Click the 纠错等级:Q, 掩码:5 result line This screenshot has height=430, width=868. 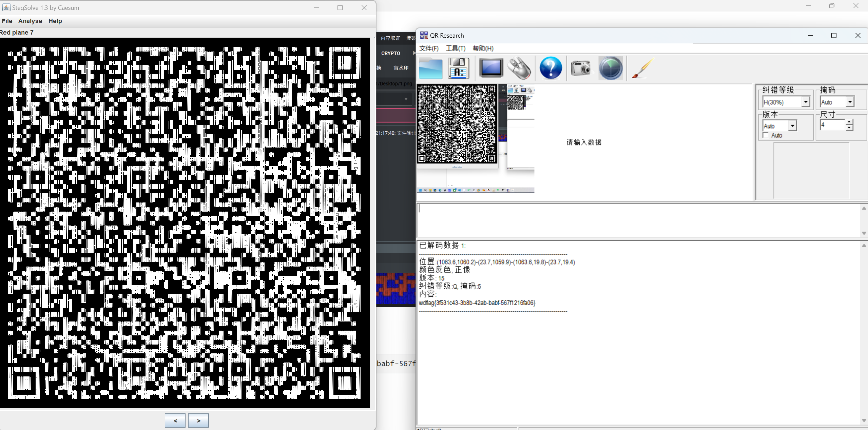tap(450, 286)
